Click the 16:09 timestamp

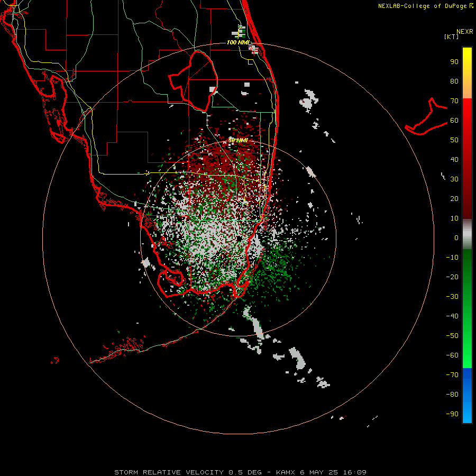click(x=355, y=472)
